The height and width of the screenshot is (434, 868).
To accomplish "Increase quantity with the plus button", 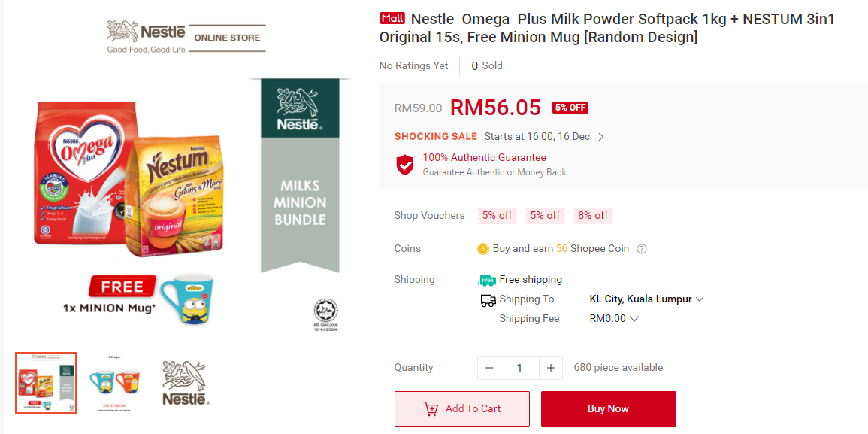I will tap(550, 368).
